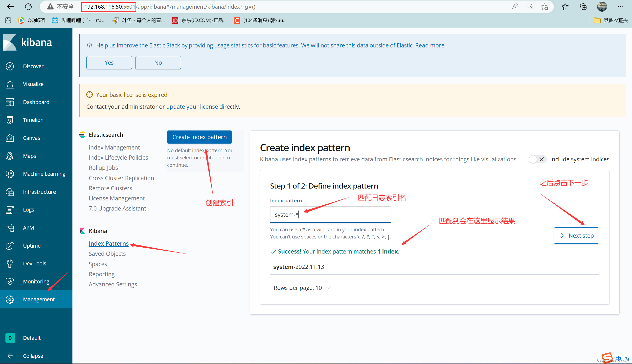This screenshot has height=364, width=632.
Task: Open the 其他收藏夹 bookmarks folder
Action: point(611,20)
